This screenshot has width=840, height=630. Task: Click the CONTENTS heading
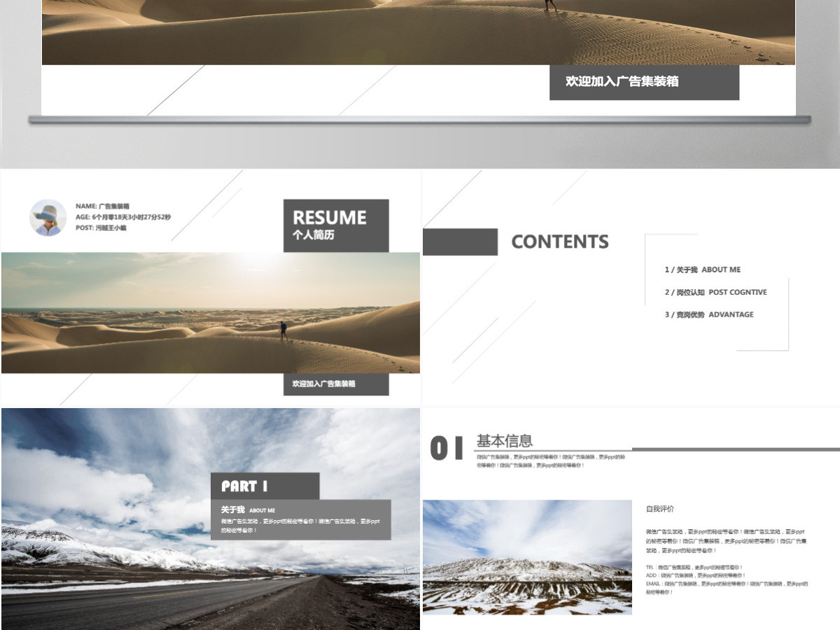point(560,241)
